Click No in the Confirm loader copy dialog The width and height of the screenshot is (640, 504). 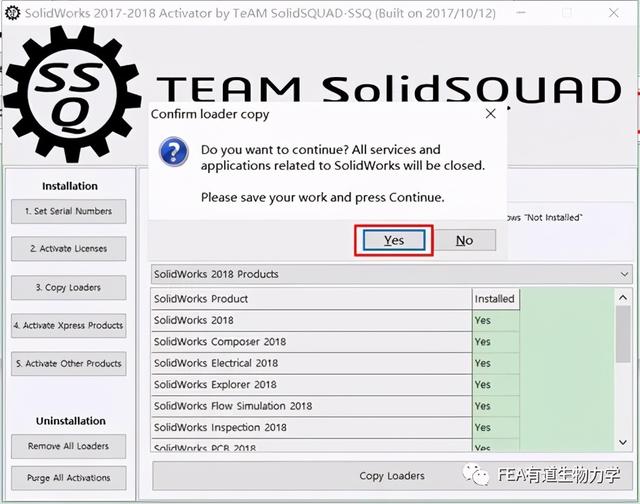pos(465,240)
